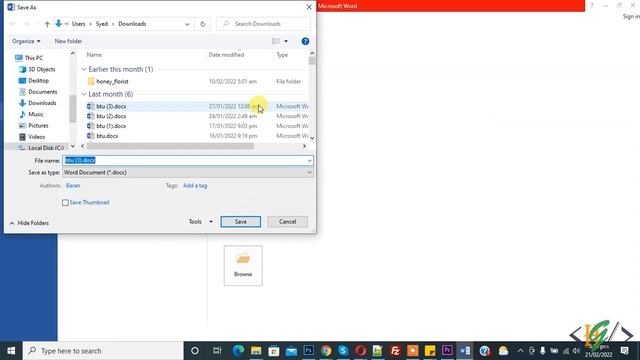Viewport: 640px width, 360px height.
Task: Open Microsoft Store from taskbar
Action: (273, 351)
